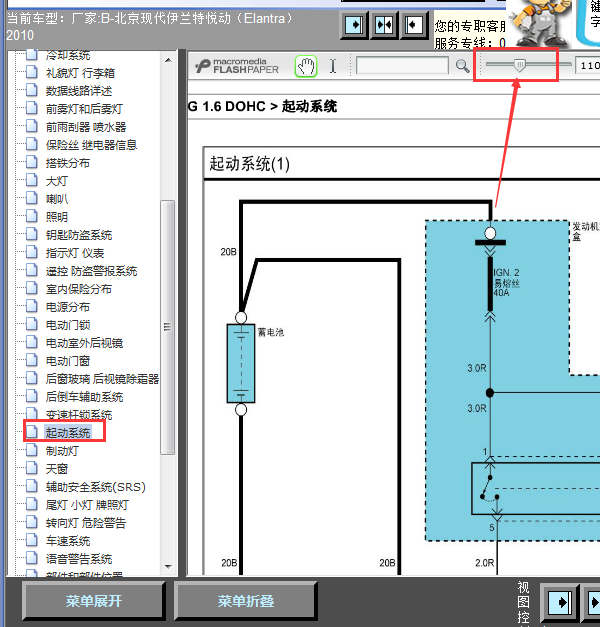Click the battery symbol labeled 蓄电池
Screen dimensions: 600x627
tap(241, 363)
